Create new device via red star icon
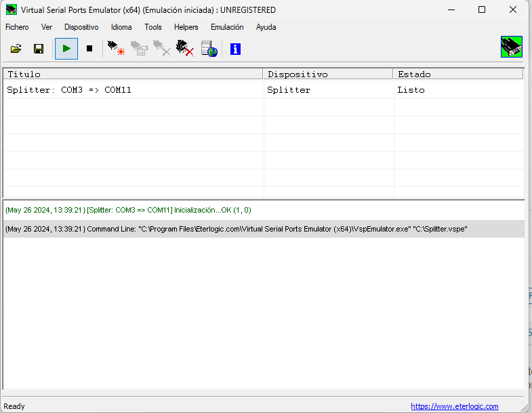Screen dimensions: 532x413 coord(116,49)
